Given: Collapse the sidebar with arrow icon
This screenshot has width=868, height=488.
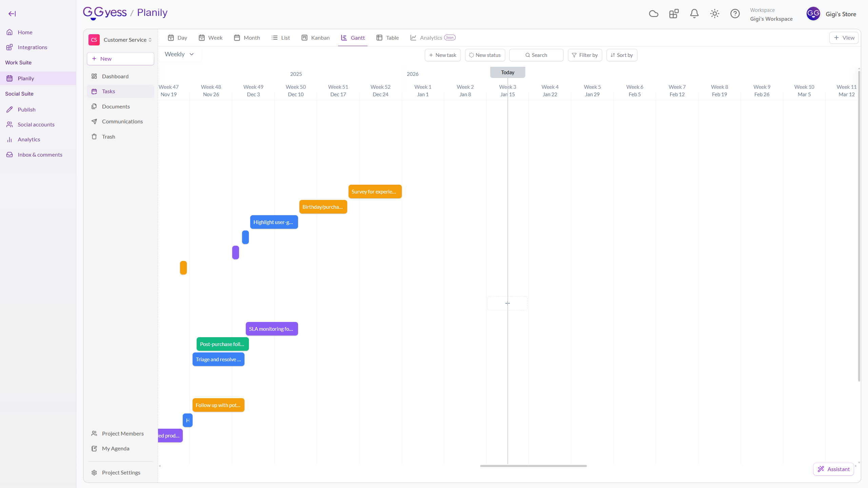Looking at the screenshot, I should coord(12,14).
